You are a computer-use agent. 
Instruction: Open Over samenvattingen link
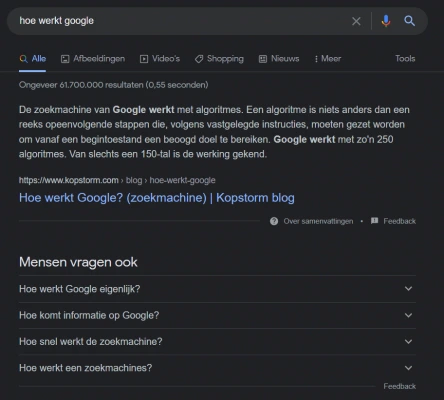click(x=318, y=221)
